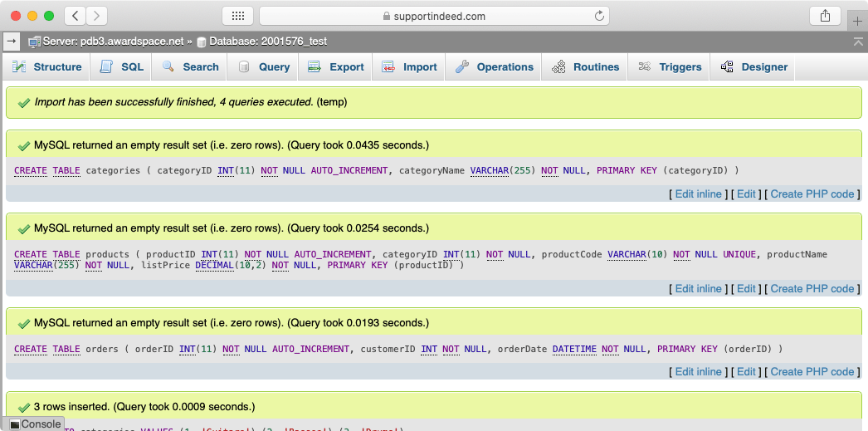The width and height of the screenshot is (868, 431).
Task: Click the Safari forward navigation arrow
Action: [97, 16]
